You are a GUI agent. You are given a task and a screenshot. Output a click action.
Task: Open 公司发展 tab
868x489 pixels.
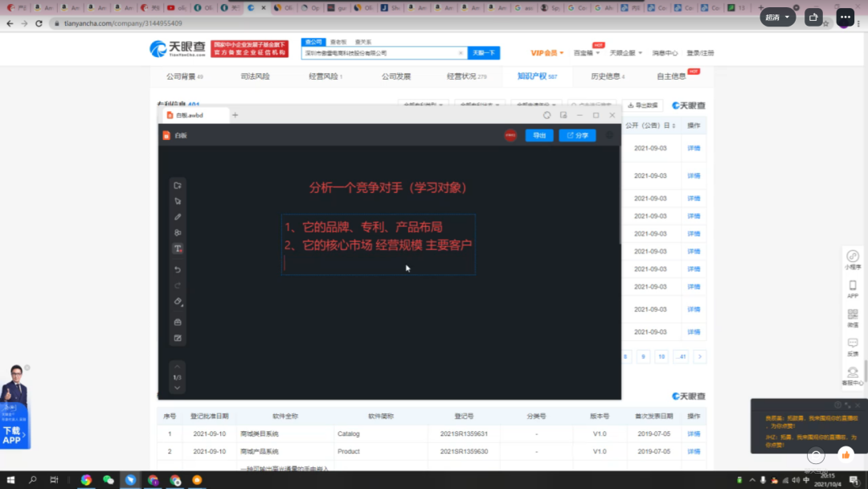tap(395, 76)
